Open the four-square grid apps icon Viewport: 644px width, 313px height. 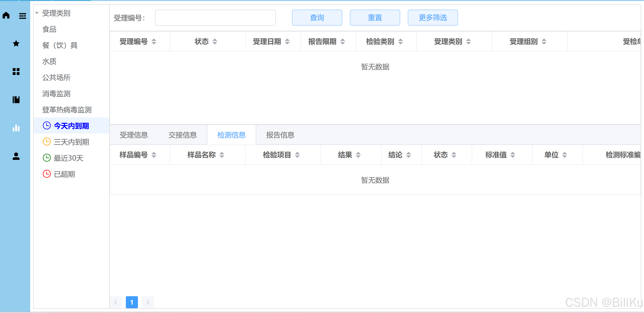pyautogui.click(x=16, y=72)
